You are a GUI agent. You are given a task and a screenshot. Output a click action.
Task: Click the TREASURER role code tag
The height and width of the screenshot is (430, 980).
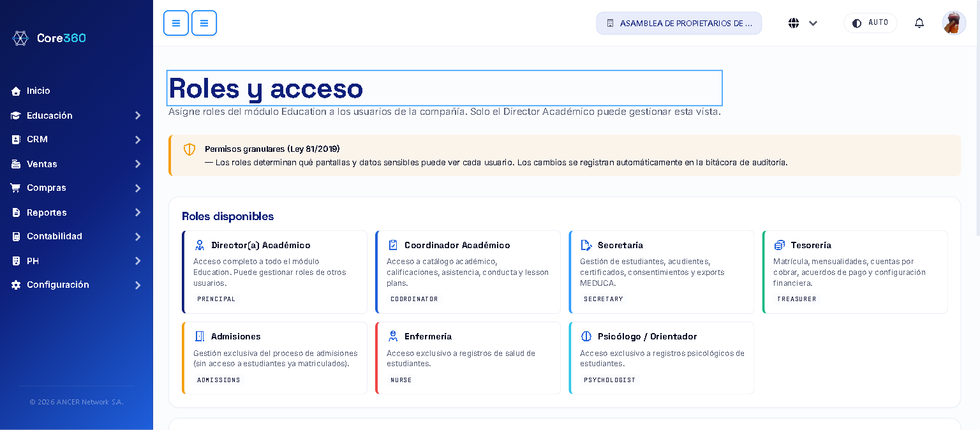click(796, 299)
